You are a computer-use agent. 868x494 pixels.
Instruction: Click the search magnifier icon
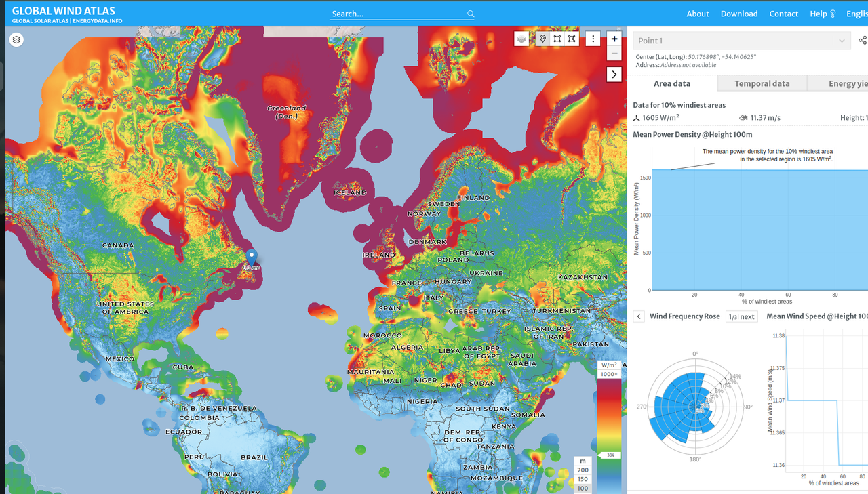tap(471, 14)
